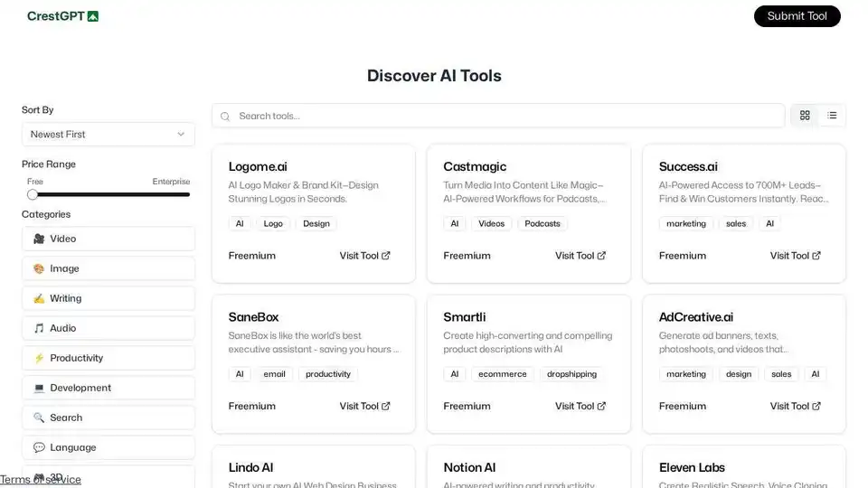Click the chevron on Sort By dropdown
Screen dimensions: 868x488
pyautogui.click(x=181, y=135)
